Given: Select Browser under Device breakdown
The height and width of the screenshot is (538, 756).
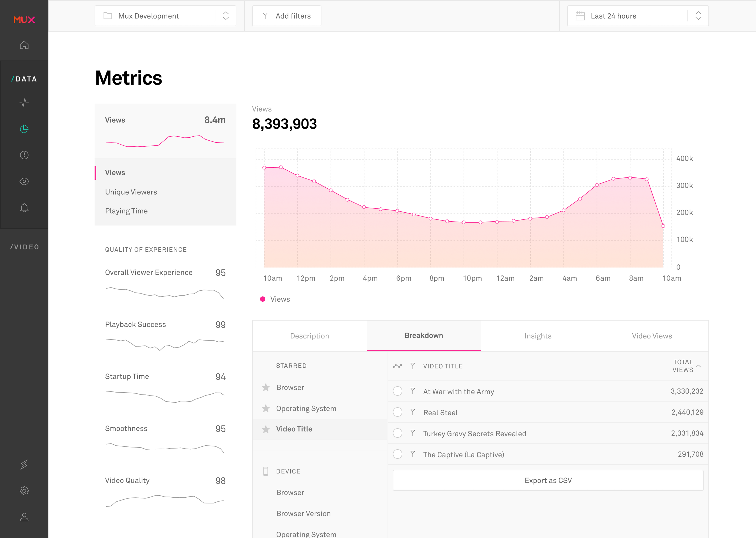Looking at the screenshot, I should (x=290, y=493).
